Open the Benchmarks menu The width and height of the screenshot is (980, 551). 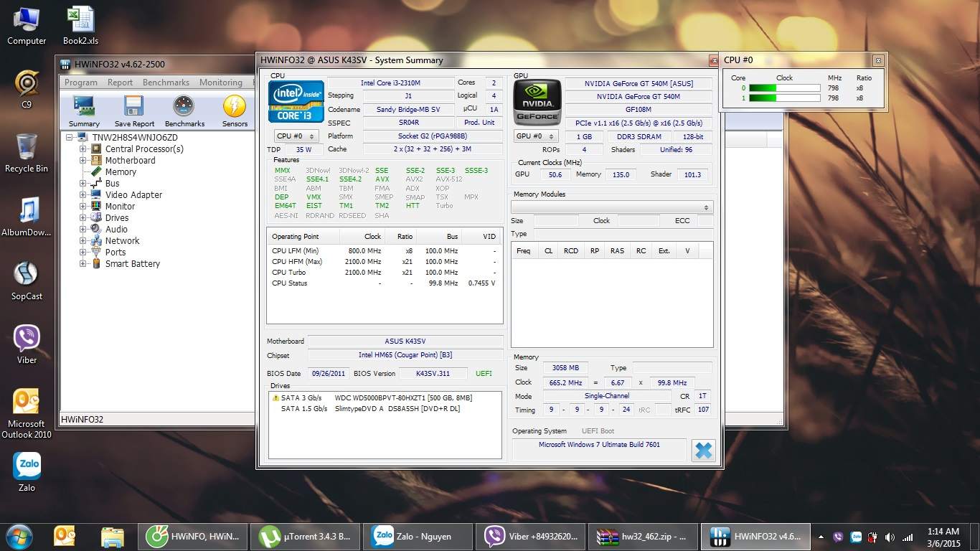coord(166,83)
